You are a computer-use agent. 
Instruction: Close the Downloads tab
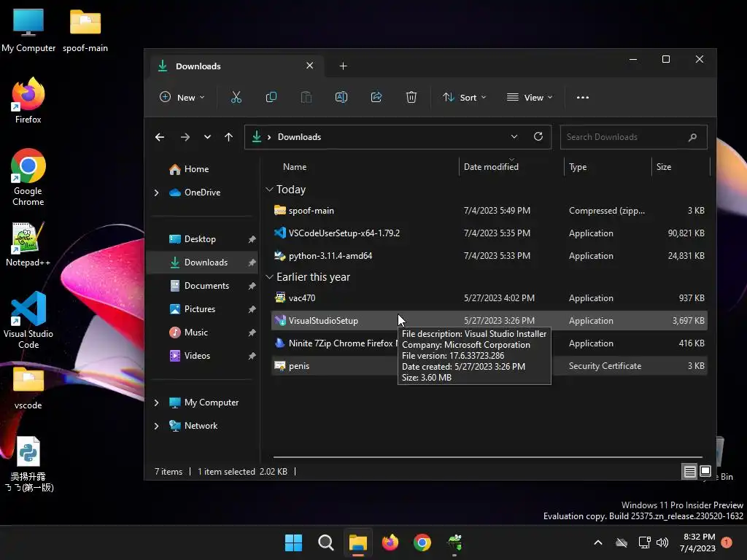[x=309, y=65]
